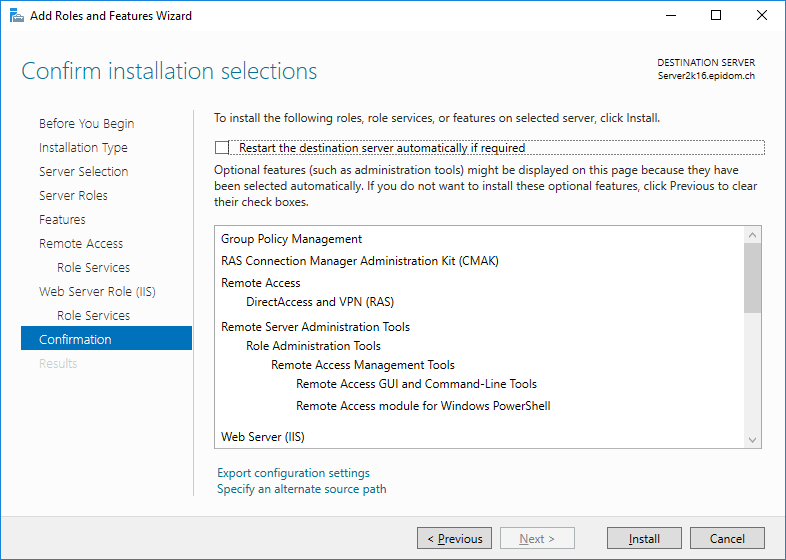Click the wizard icon in title bar
786x560 pixels.
[x=17, y=16]
